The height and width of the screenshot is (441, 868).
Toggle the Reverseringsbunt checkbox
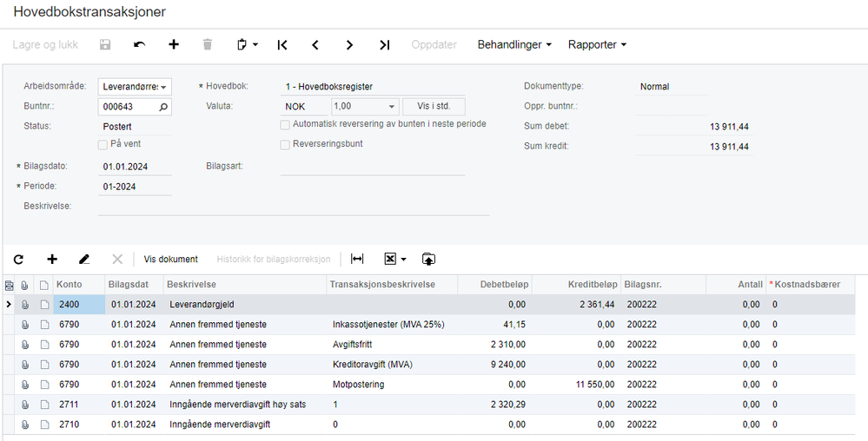click(x=285, y=144)
